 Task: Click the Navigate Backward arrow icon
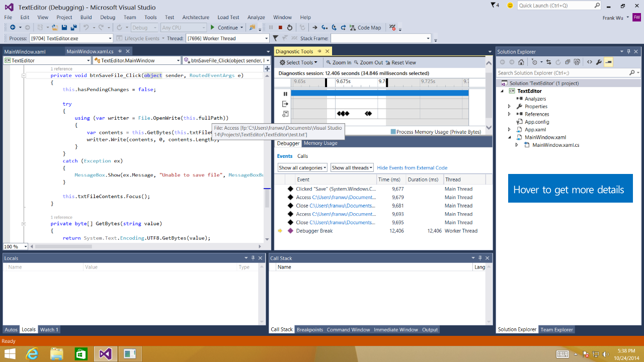click(x=13, y=28)
